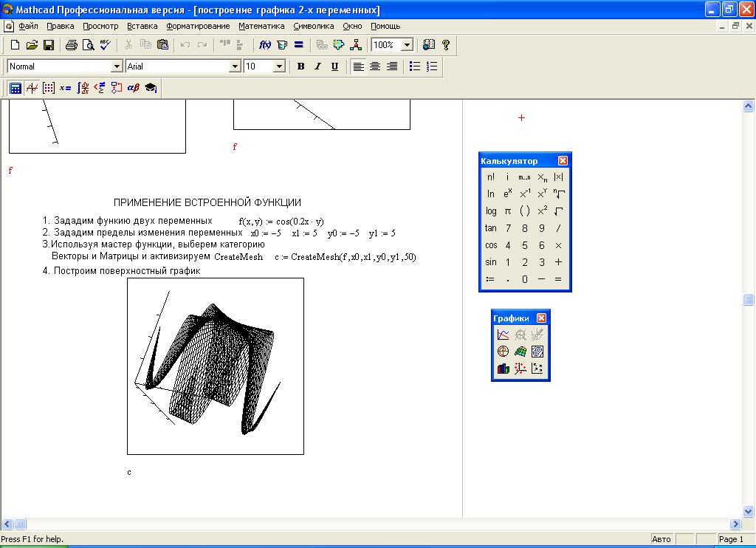Open the Matrix palette button
Screen dimensions: 756x548
pos(49,88)
